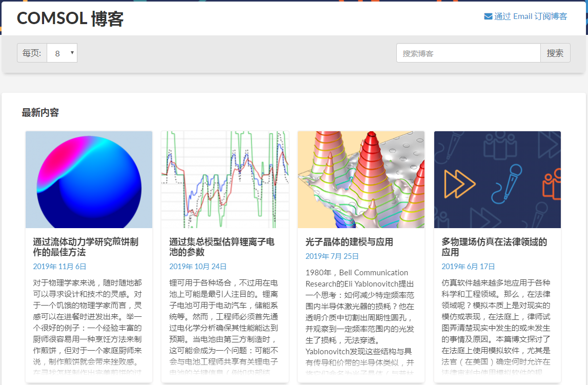Click the blue sphere thumbnail image
The height and width of the screenshot is (385, 588).
click(x=89, y=179)
